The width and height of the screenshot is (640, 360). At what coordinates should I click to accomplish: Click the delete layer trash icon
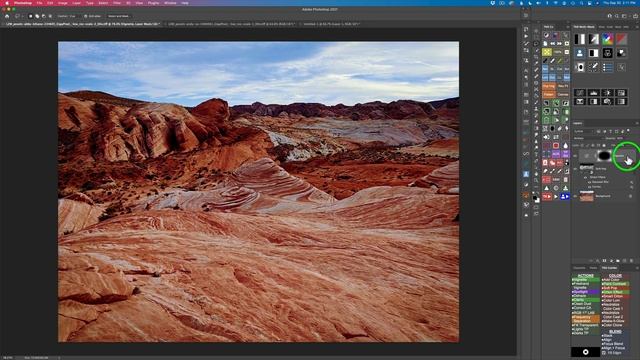coord(631,260)
